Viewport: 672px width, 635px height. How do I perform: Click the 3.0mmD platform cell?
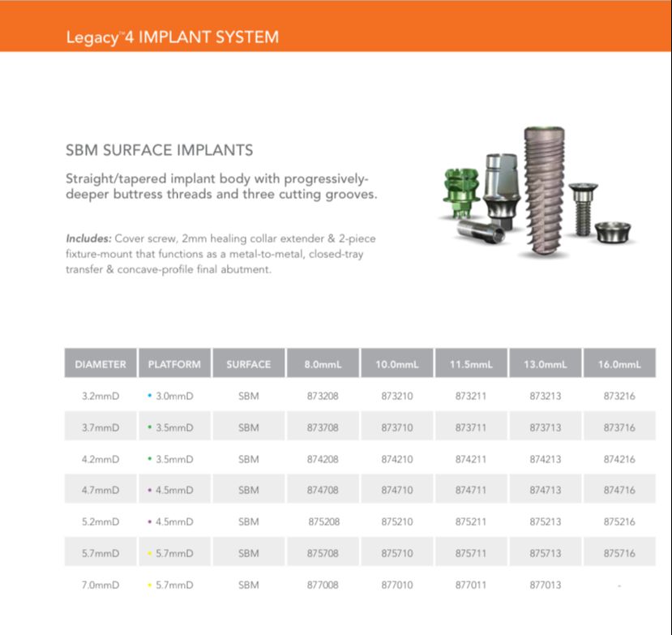(x=174, y=396)
